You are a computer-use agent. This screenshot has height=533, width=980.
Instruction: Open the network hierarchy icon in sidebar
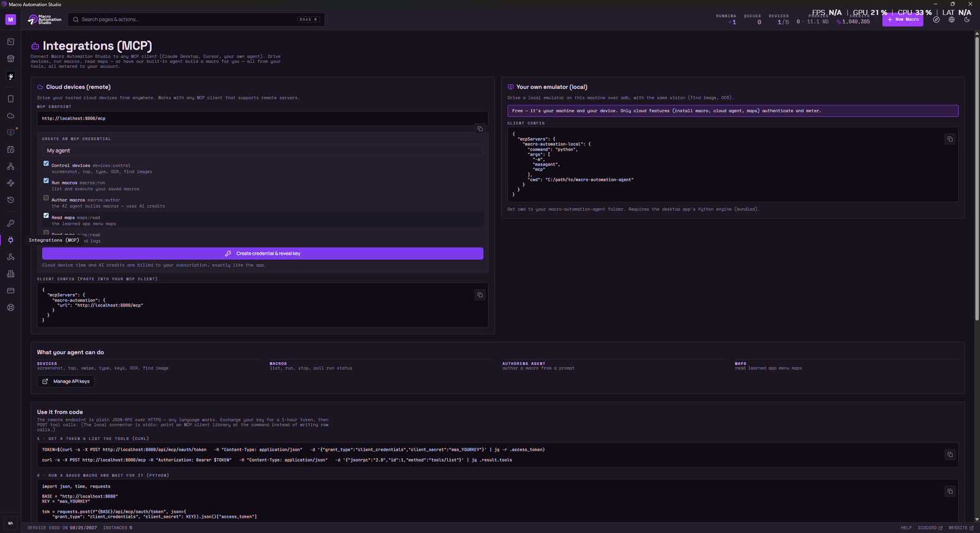[x=10, y=166]
